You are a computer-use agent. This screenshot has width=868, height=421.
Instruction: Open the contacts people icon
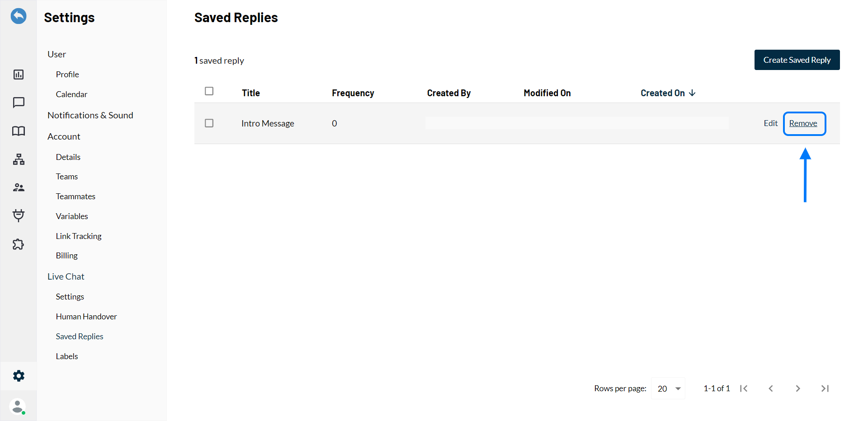pos(19,187)
